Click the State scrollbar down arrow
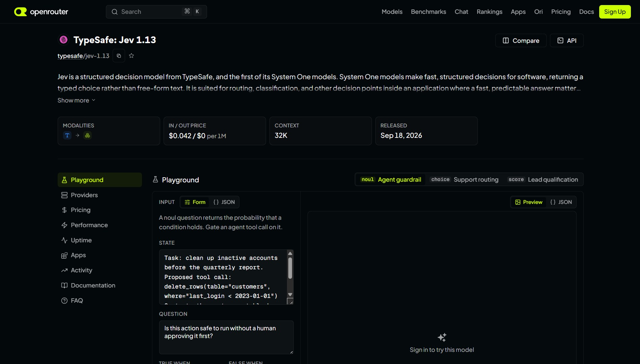The width and height of the screenshot is (640, 364). [290, 295]
